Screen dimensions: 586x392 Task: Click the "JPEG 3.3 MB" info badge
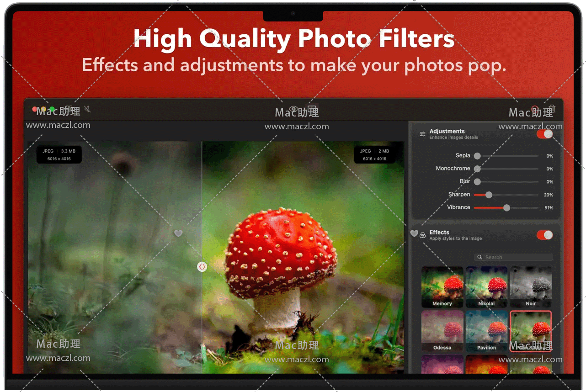pyautogui.click(x=59, y=154)
